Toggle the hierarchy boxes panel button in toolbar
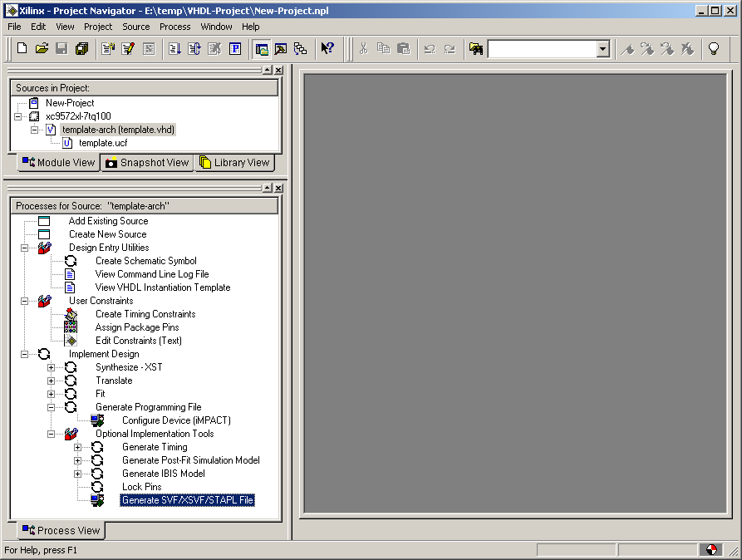Viewport: 742px width, 560px height. [300, 48]
